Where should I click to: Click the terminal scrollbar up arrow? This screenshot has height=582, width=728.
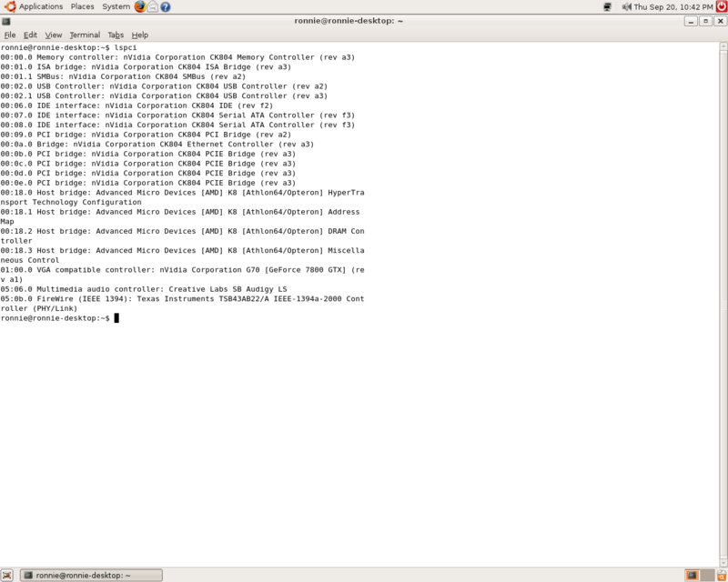tap(723, 46)
